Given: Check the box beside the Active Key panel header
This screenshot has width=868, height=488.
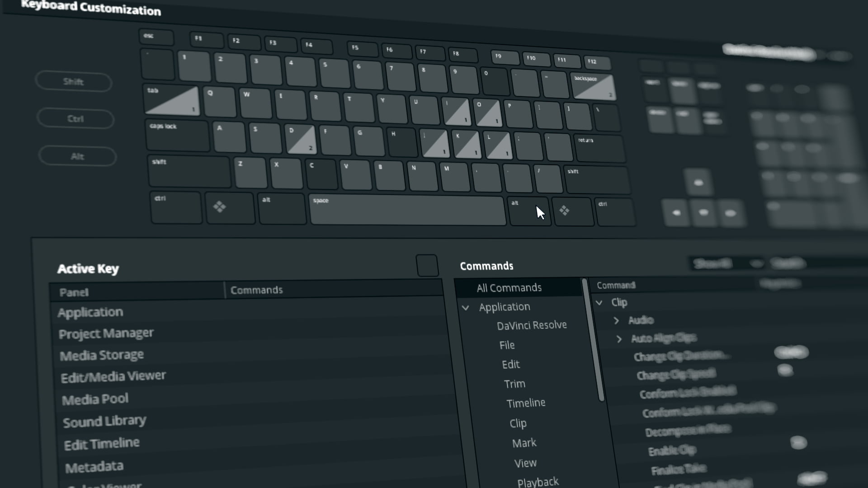Looking at the screenshot, I should (x=427, y=265).
